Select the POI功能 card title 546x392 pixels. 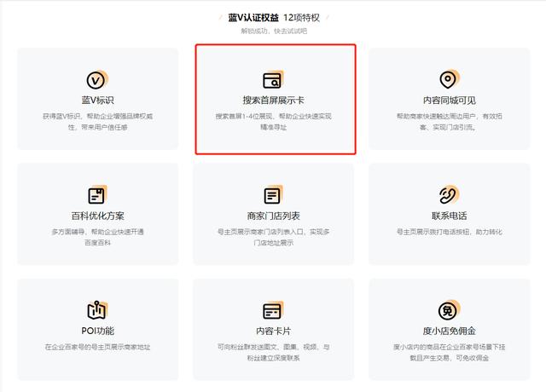click(x=97, y=331)
